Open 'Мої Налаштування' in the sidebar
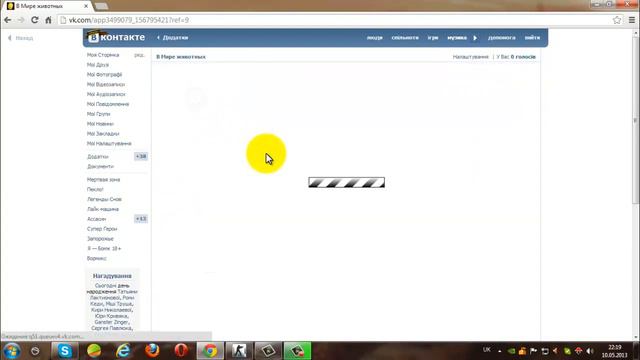 109,143
